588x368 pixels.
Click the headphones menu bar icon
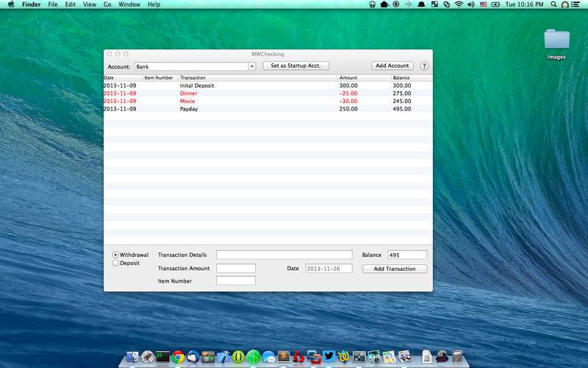372,4
